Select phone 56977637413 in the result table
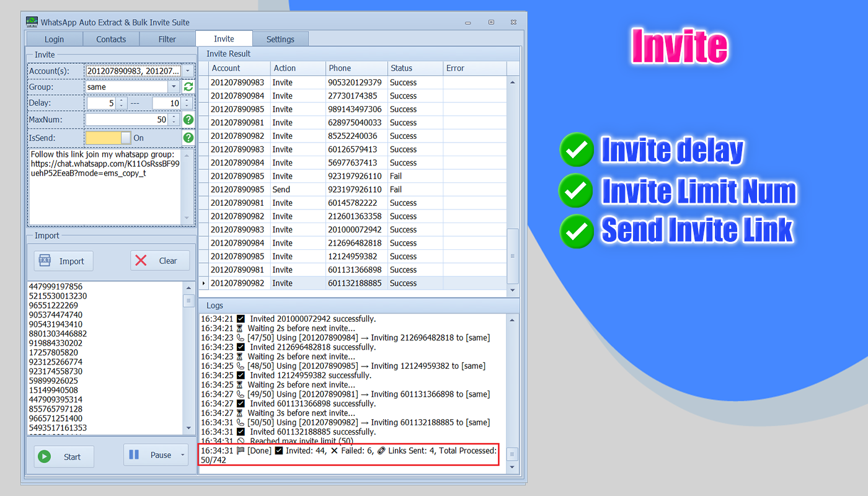Viewport: 868px width, 496px height. click(357, 163)
